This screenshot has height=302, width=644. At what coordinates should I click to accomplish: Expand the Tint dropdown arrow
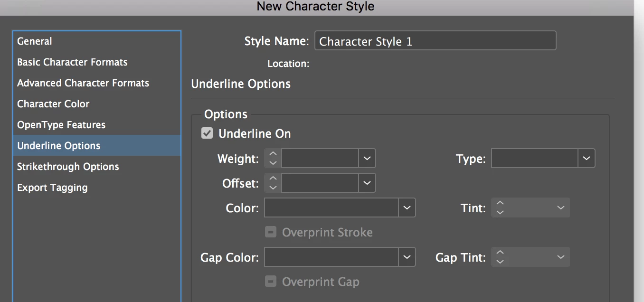click(561, 208)
